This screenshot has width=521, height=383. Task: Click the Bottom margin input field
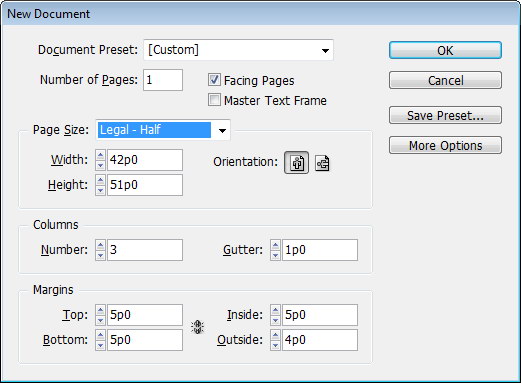tap(145, 340)
